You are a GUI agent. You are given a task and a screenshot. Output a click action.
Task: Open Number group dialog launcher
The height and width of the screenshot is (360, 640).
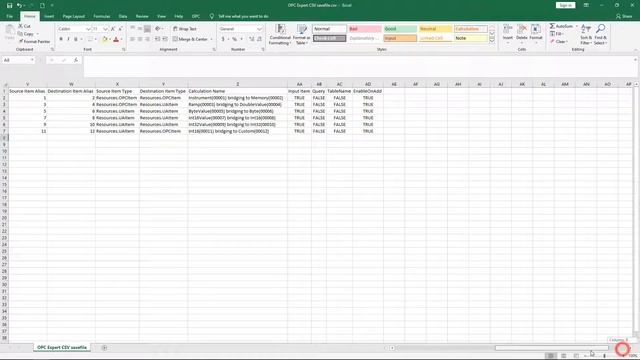263,49
